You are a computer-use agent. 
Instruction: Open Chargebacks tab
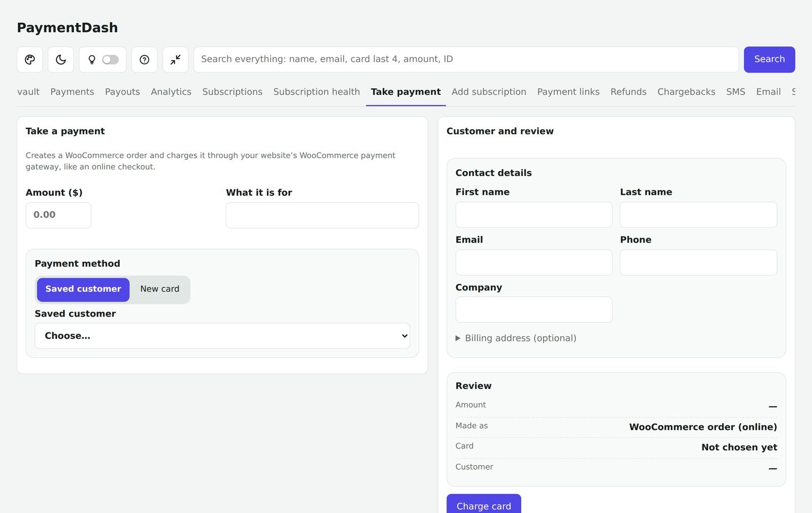tap(686, 92)
